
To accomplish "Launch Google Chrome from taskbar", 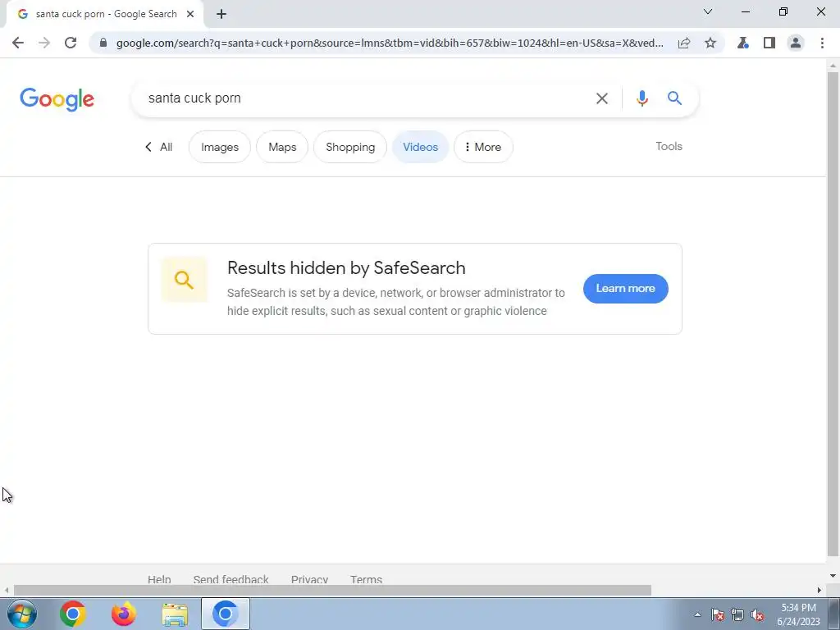I will pos(73,614).
